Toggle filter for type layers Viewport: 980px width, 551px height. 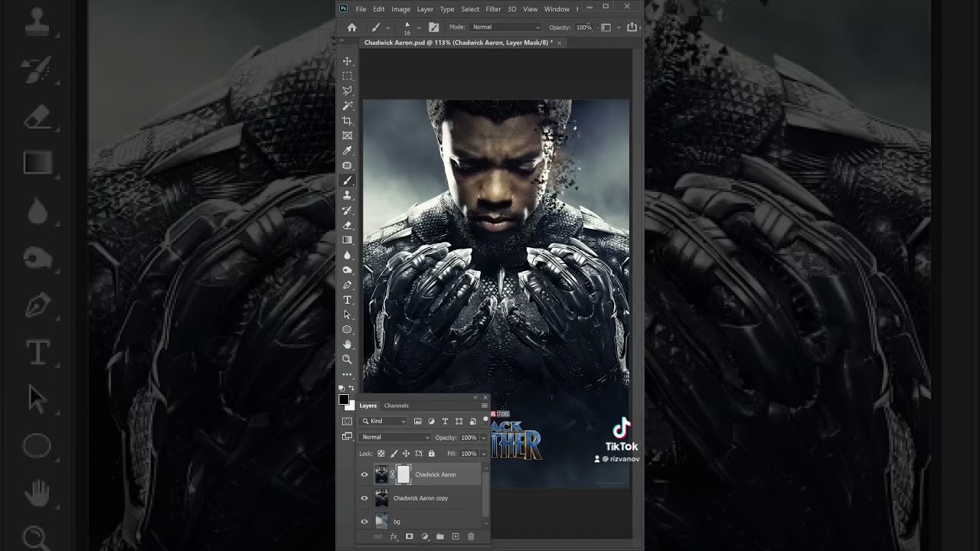point(445,421)
